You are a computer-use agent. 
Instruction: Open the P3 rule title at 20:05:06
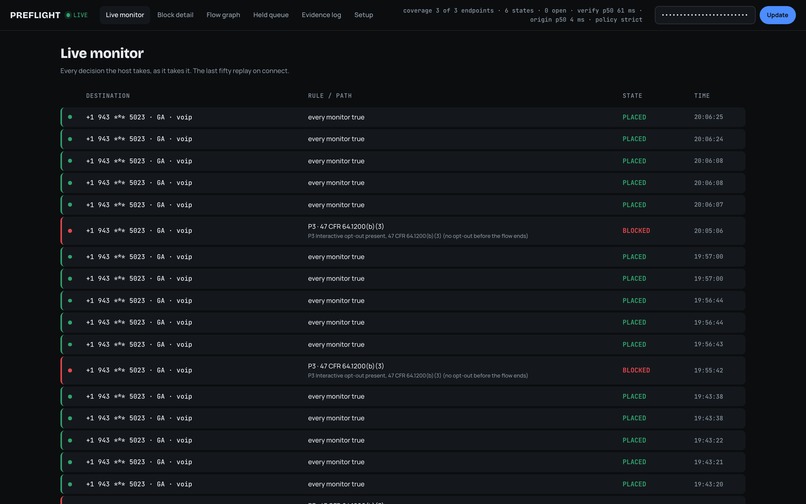coord(346,226)
